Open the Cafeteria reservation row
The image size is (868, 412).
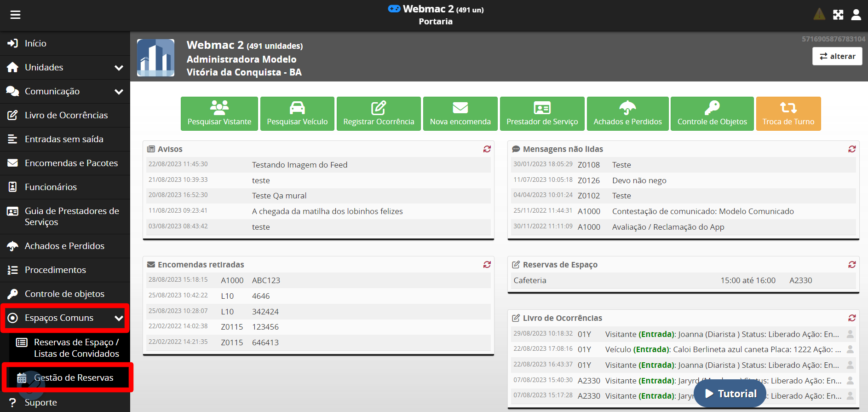662,280
